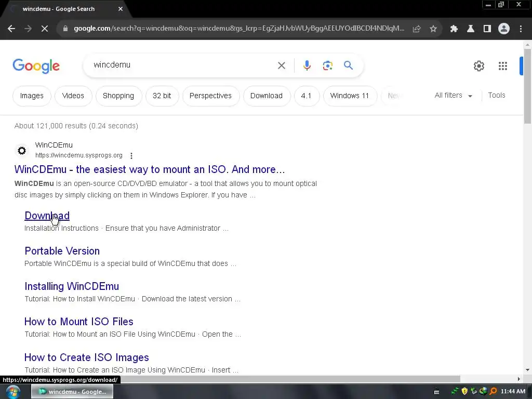This screenshot has height=399, width=532.
Task: Open the Installing WinCDEmu sitelink
Action: 72,286
